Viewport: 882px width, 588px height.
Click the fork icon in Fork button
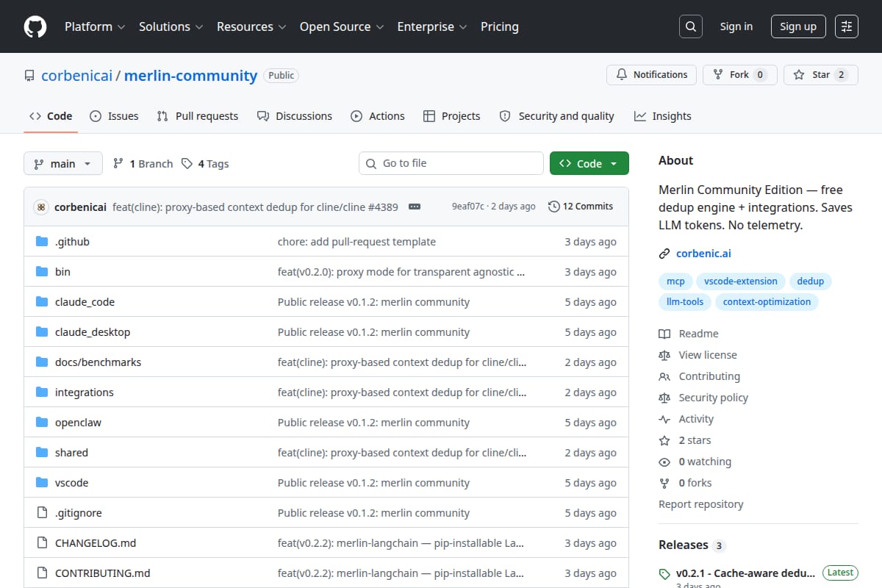click(718, 75)
